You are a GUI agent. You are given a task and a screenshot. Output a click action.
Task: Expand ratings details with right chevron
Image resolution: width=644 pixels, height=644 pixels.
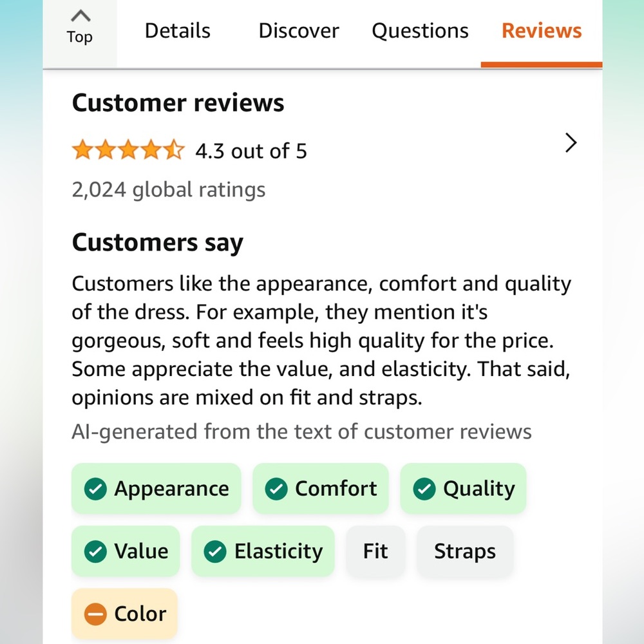[x=571, y=143]
